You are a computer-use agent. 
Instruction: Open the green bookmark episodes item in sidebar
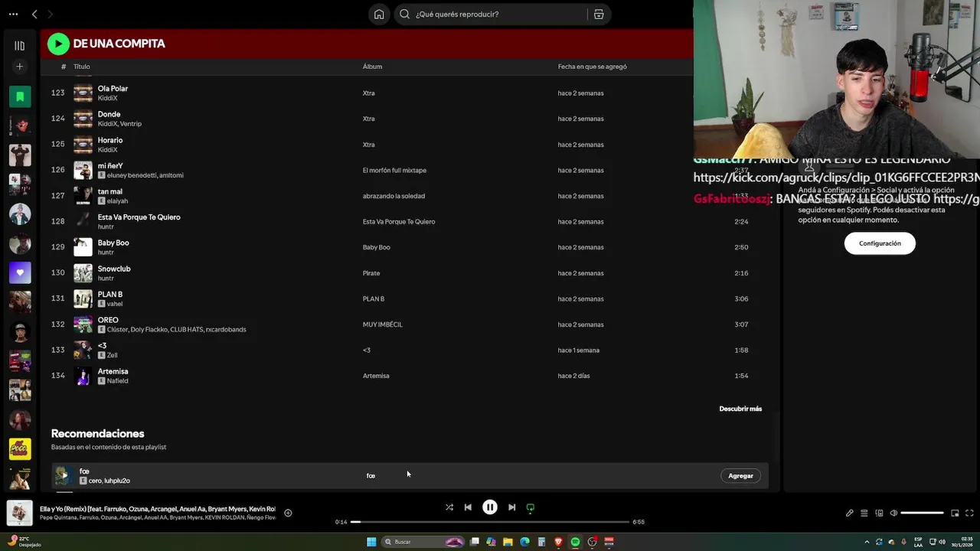(20, 96)
